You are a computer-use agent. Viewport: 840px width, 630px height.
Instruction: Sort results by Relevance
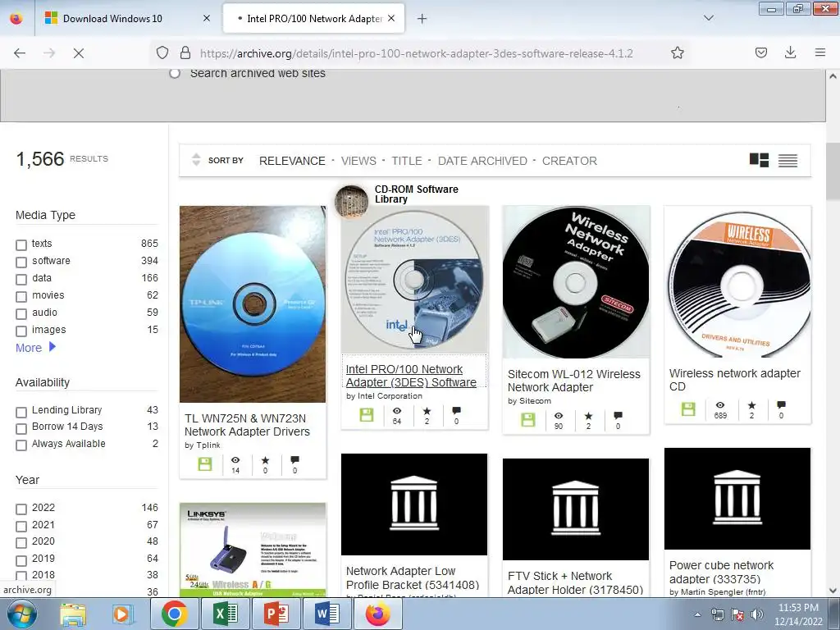(x=292, y=161)
